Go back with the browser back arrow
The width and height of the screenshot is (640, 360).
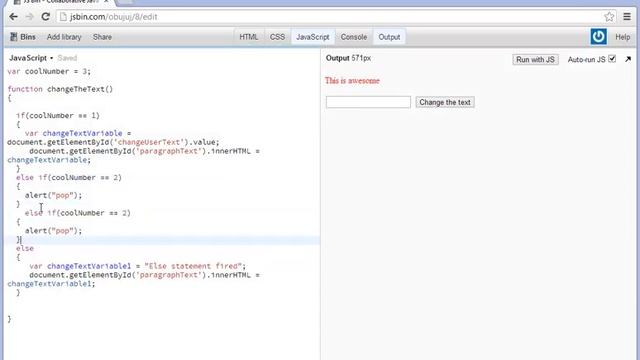(13, 17)
